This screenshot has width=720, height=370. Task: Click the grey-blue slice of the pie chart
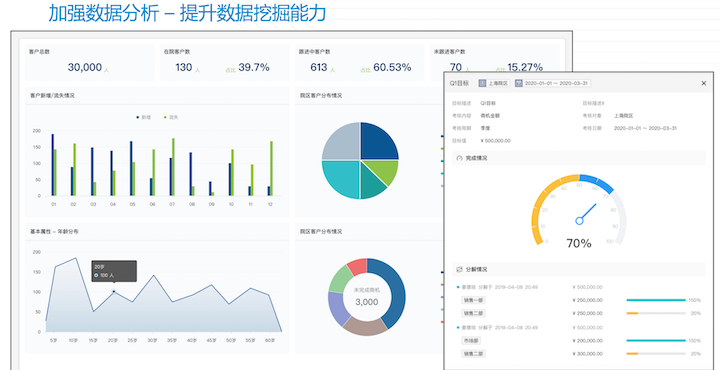[x=343, y=142]
